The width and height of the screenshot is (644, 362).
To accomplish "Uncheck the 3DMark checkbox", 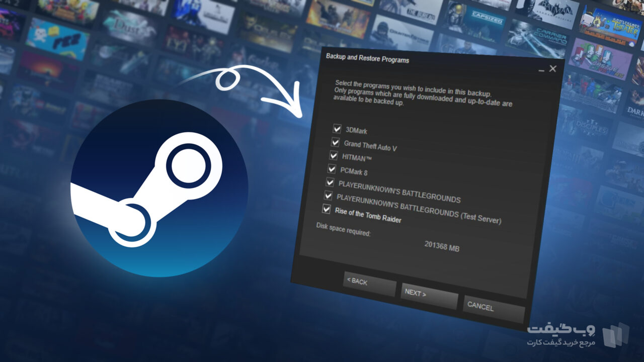I will tap(337, 129).
